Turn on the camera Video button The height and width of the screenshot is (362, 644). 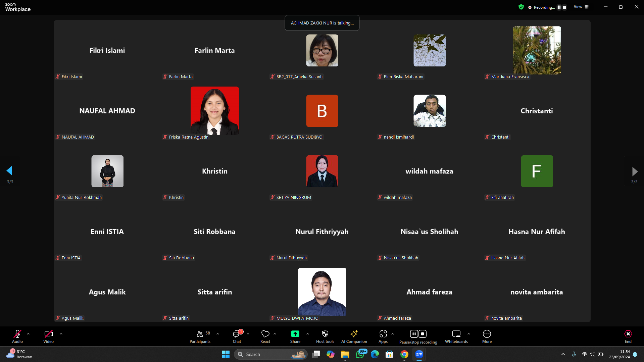point(48,337)
